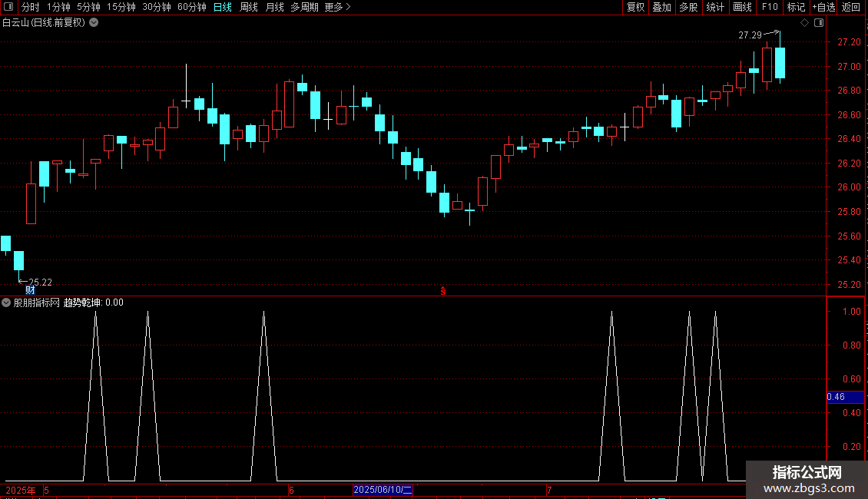Select the 30分钟 period

(157, 7)
